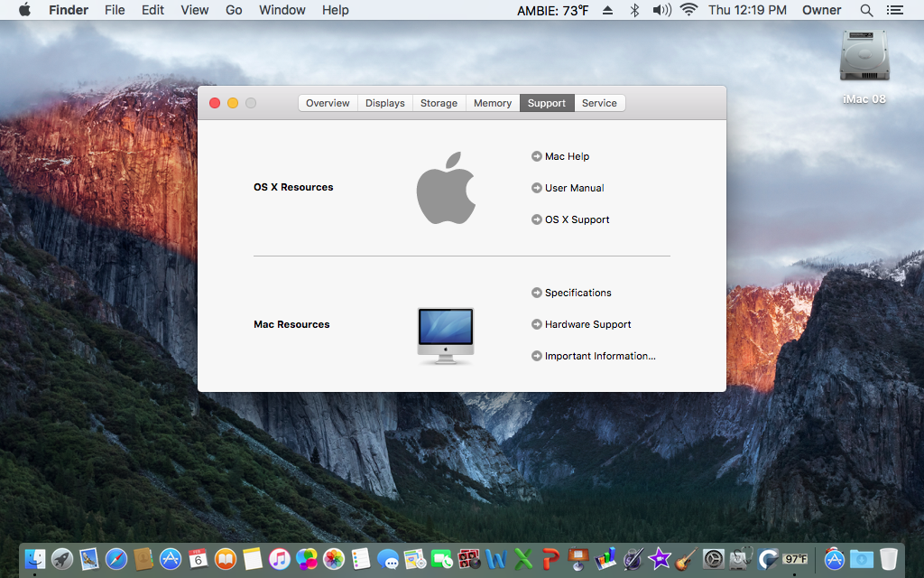The image size is (924, 578).
Task: Open Game Center colored bubbles icon
Action: click(x=307, y=558)
